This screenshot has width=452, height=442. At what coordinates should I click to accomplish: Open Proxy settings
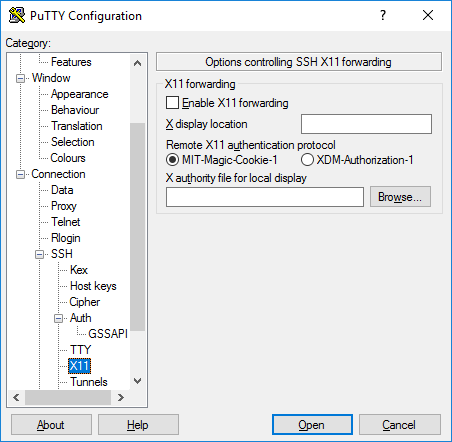click(64, 206)
